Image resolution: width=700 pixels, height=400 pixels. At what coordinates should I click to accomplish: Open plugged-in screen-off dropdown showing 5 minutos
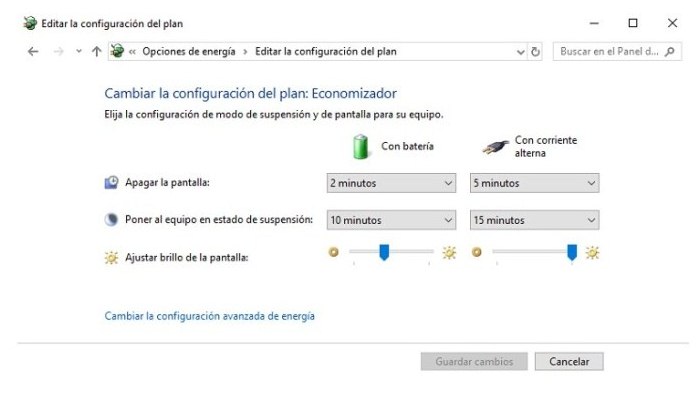pyautogui.click(x=534, y=183)
